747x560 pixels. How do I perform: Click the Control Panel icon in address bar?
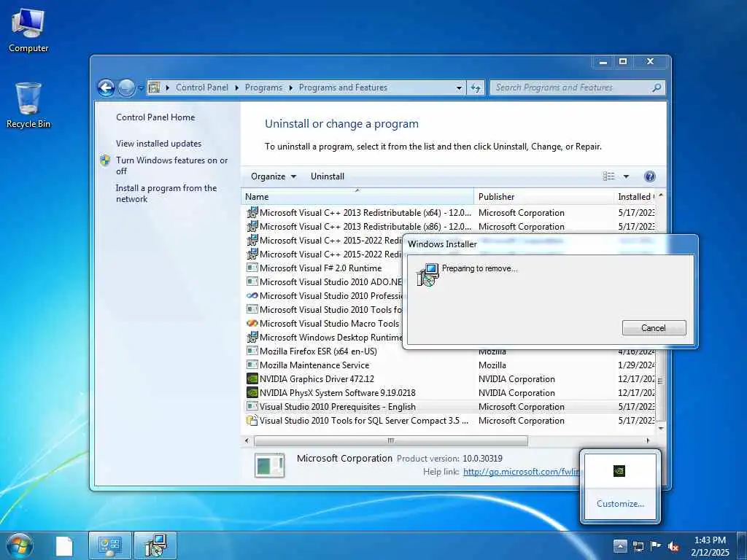tap(154, 87)
